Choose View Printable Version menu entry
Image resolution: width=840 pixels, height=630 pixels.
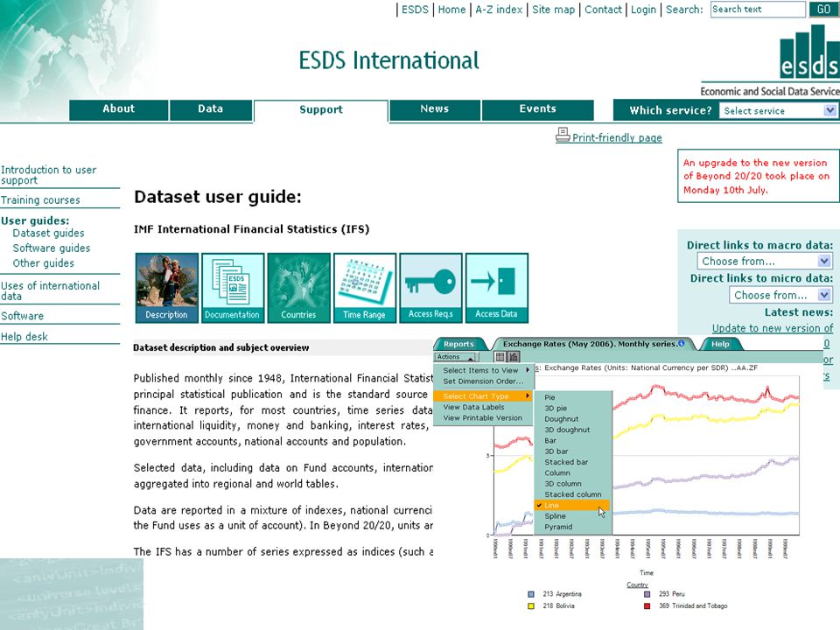point(484,418)
